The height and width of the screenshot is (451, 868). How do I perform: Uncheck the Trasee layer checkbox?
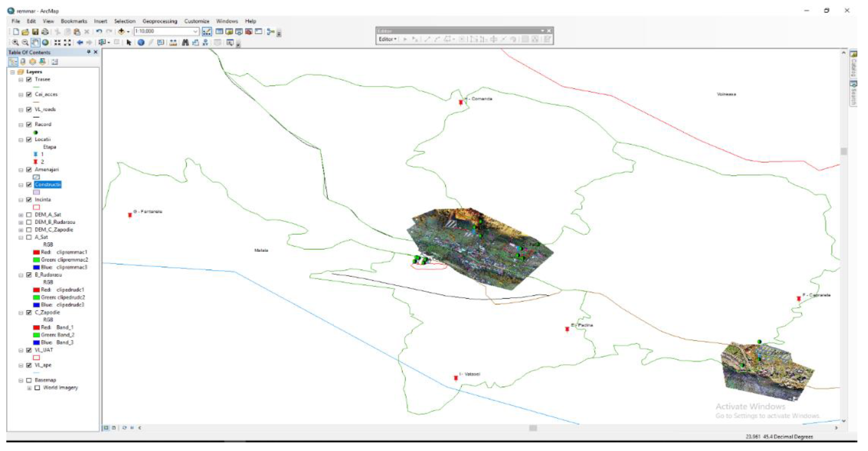pyautogui.click(x=29, y=79)
